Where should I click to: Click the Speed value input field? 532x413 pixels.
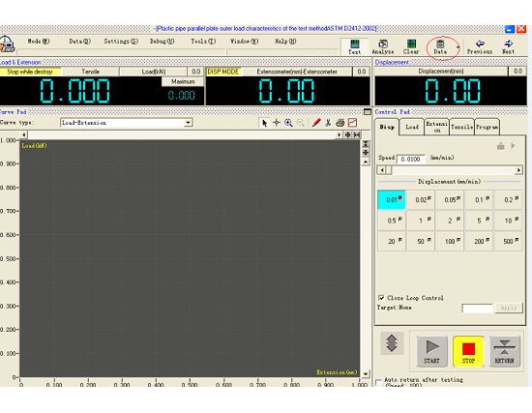coord(410,159)
